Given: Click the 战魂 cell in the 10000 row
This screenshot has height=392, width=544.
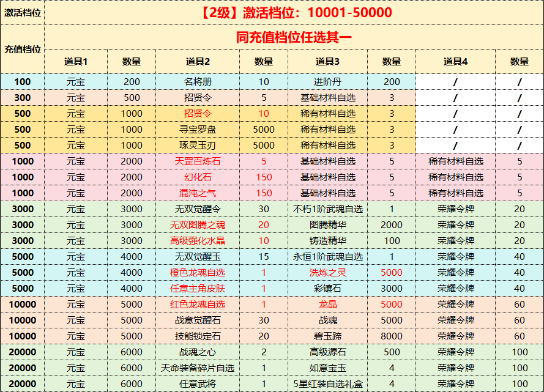Looking at the screenshot, I should tap(327, 320).
